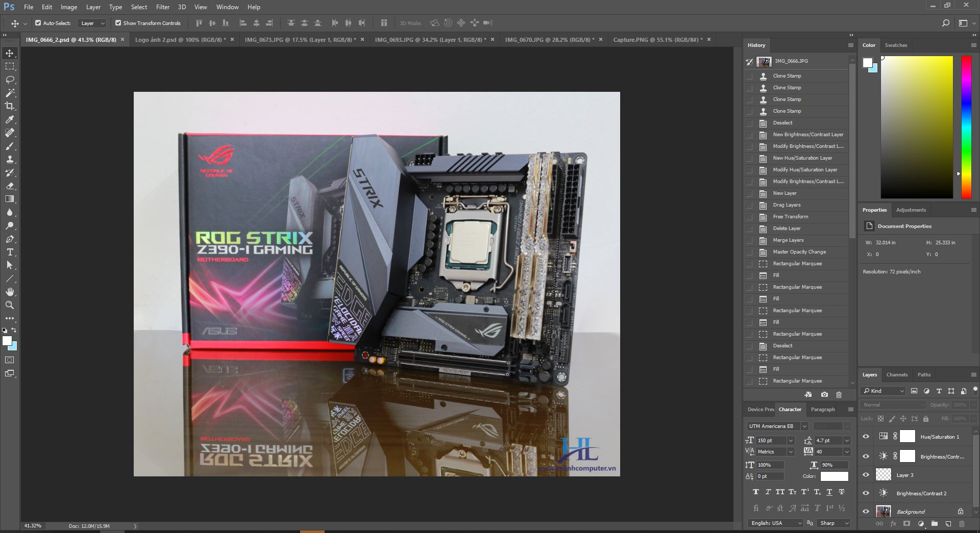Select the Zoom tool
Image resolution: width=980 pixels, height=533 pixels.
[x=10, y=305]
